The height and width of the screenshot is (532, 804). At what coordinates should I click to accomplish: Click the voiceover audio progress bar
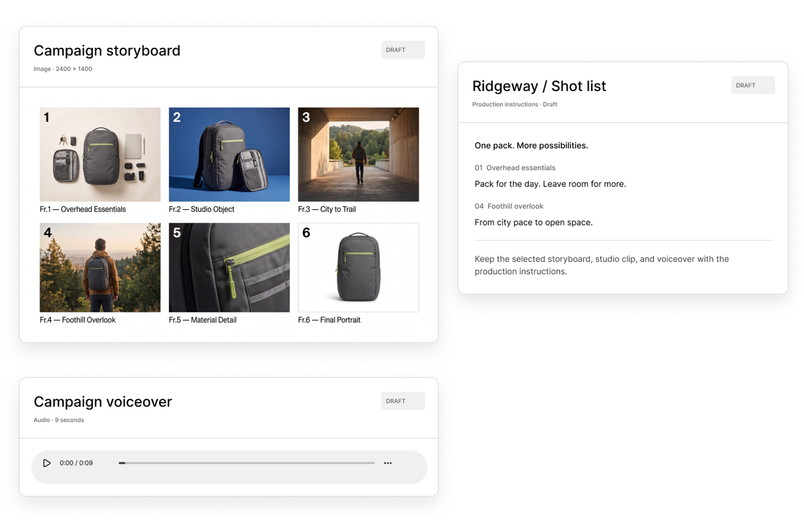247,463
